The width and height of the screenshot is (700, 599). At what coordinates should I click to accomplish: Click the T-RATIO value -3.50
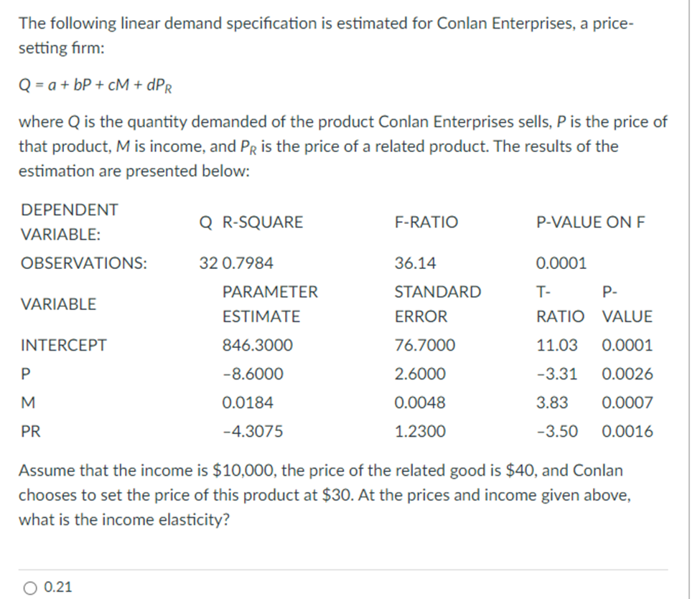click(x=558, y=431)
